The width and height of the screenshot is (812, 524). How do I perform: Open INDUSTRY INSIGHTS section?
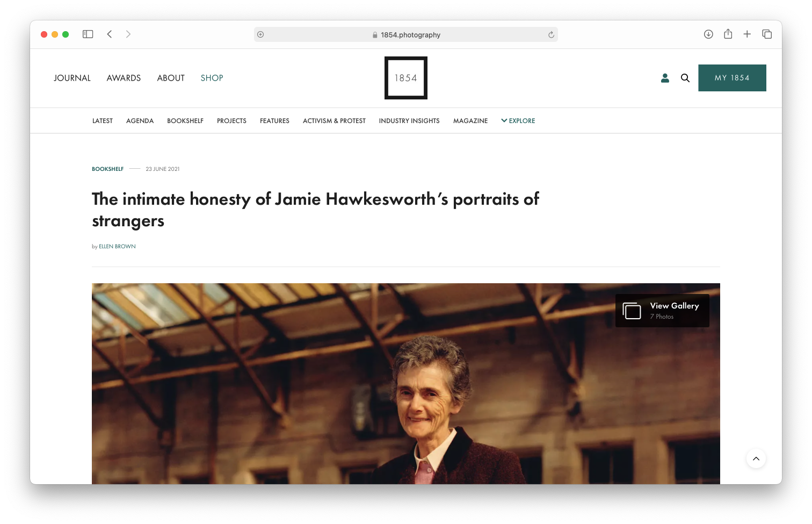tap(409, 121)
